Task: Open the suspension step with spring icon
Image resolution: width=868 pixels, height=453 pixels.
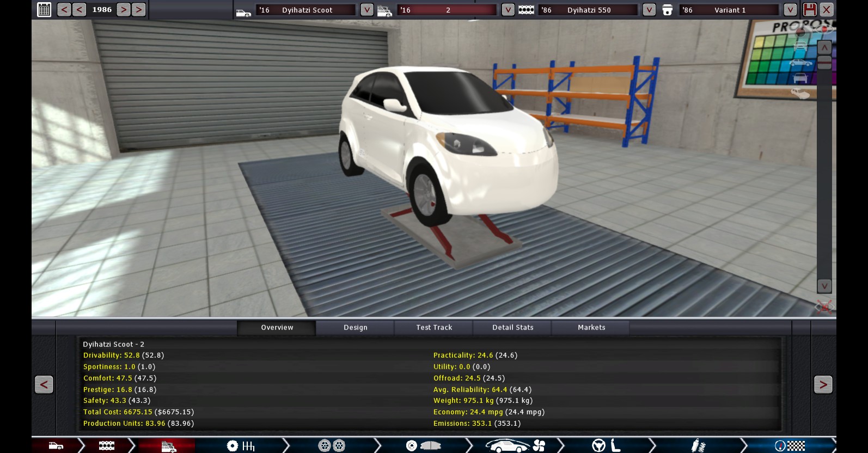Action: coord(698,446)
